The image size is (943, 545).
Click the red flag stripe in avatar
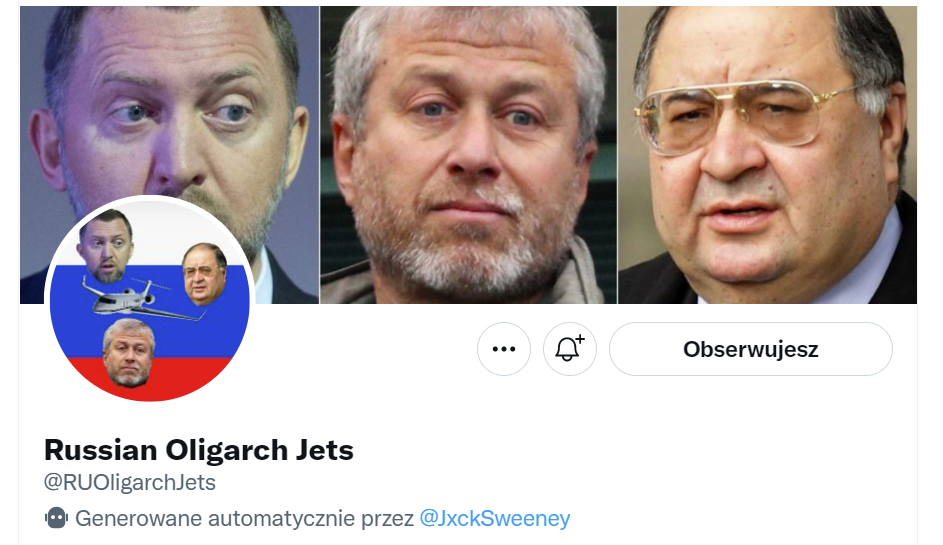(192, 373)
